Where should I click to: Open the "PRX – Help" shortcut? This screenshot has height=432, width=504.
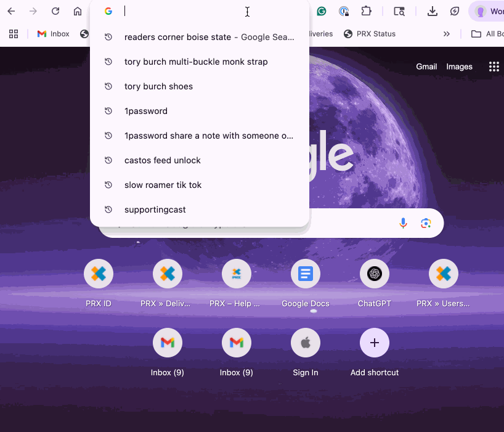pos(236,284)
